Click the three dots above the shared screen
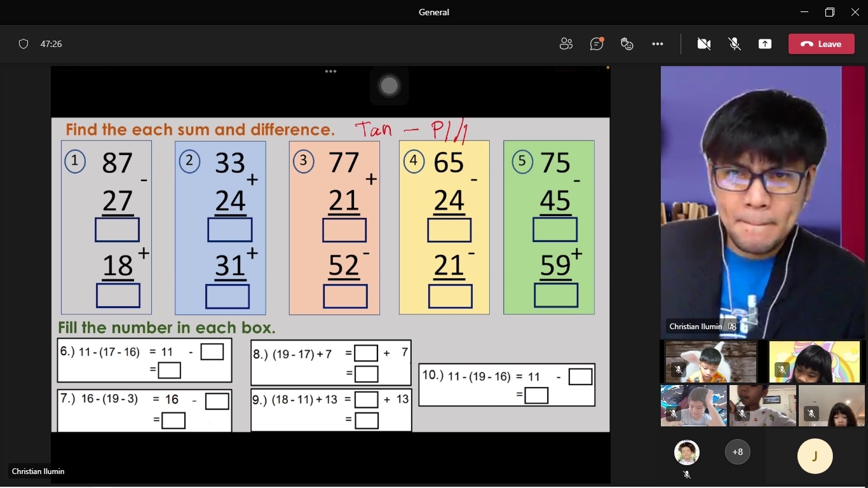This screenshot has height=488, width=868. (330, 71)
